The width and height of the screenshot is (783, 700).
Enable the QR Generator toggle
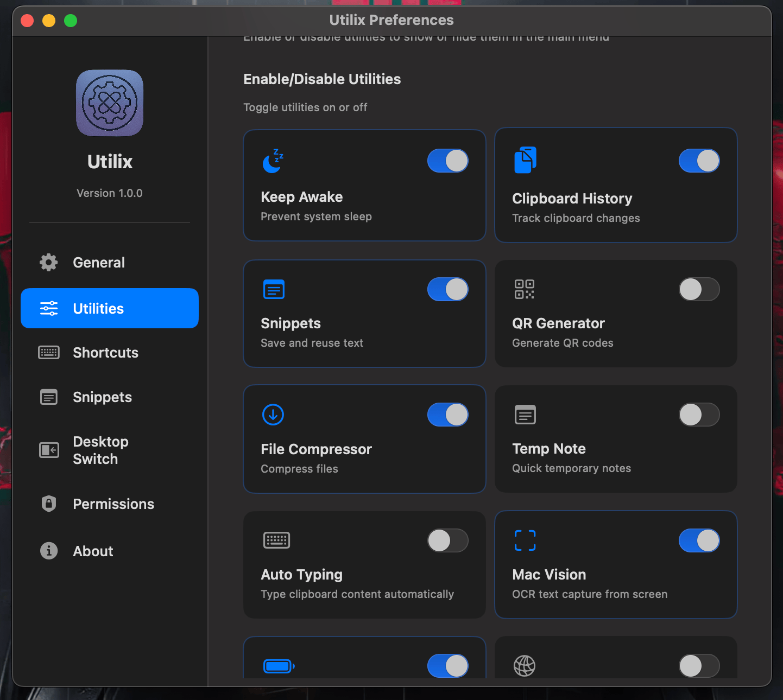coord(699,289)
